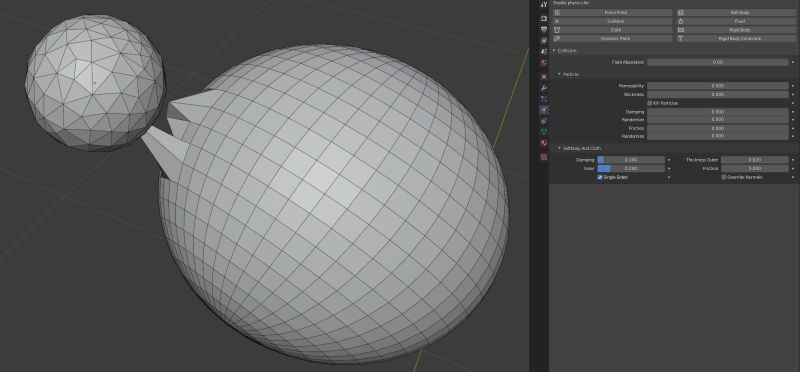Image resolution: width=800 pixels, height=372 pixels.
Task: Open the Scene properties tab
Action: pos(544,52)
